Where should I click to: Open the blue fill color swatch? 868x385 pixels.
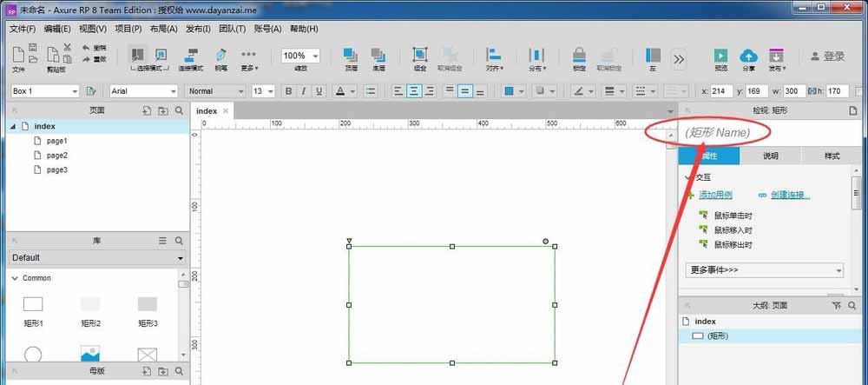[x=510, y=91]
